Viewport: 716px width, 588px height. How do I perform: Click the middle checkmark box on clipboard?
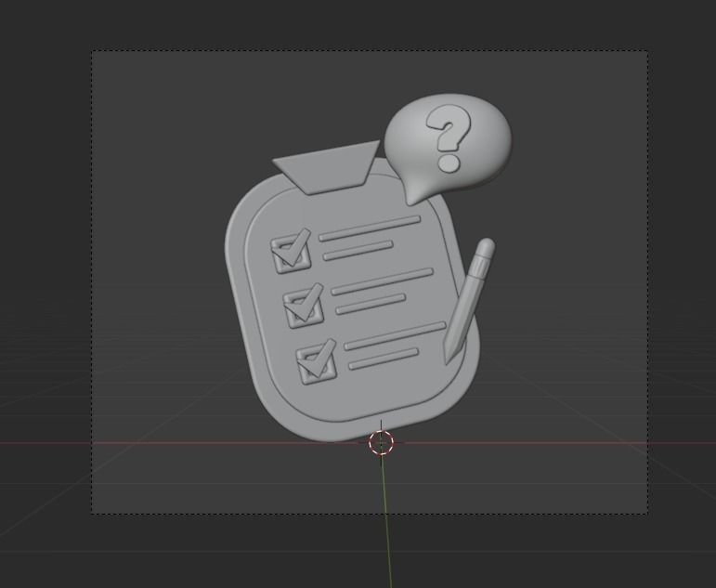point(303,306)
